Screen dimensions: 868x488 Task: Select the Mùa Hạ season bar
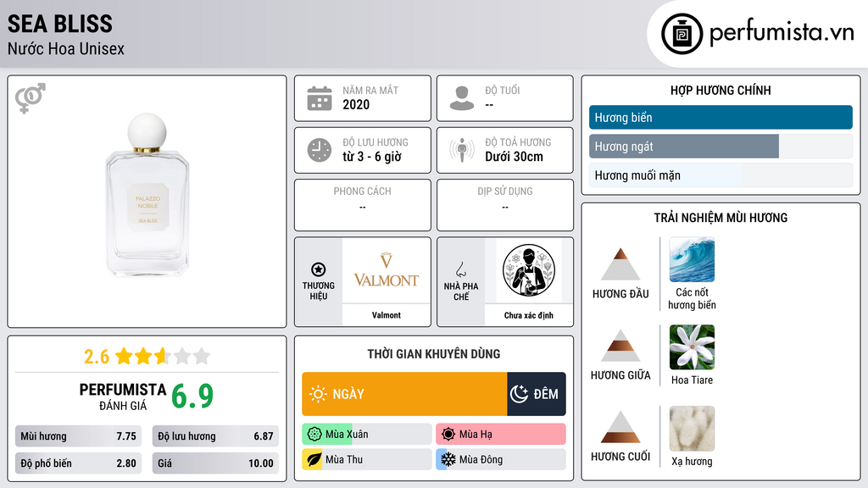point(501,435)
